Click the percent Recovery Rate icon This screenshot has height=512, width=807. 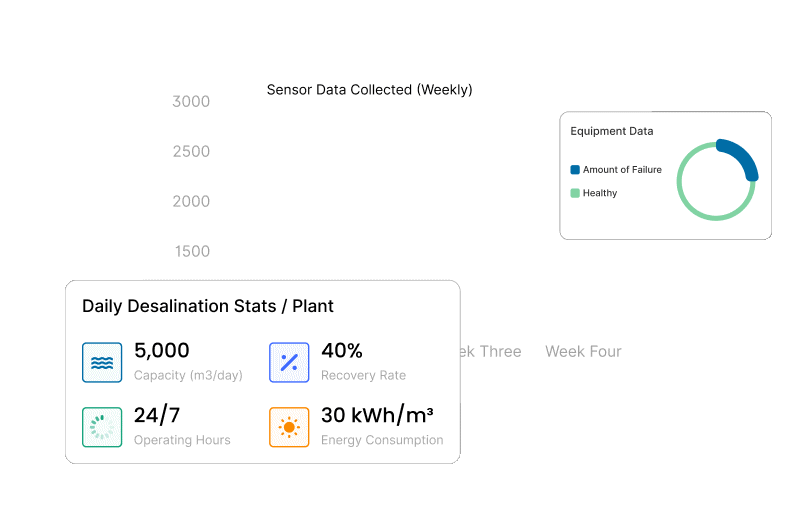tap(289, 362)
